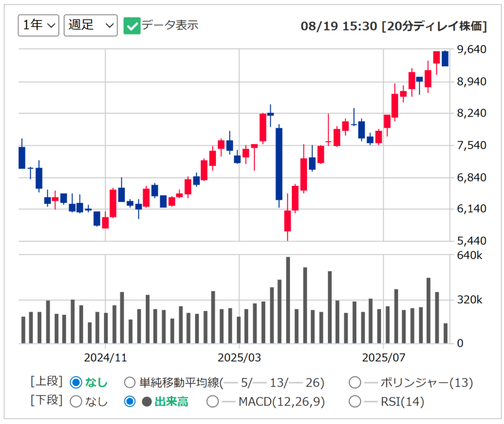504x424 pixels.
Task: Select lower-panel なし radio button
Action: [76, 401]
